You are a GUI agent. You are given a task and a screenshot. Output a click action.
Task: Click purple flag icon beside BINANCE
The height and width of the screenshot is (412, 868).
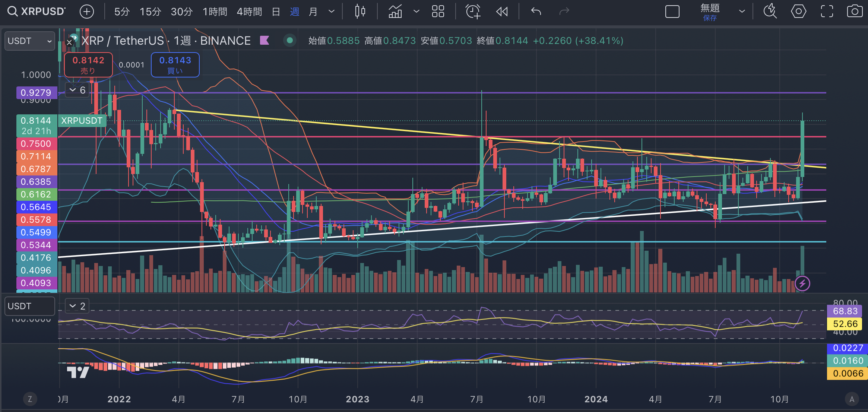(264, 40)
